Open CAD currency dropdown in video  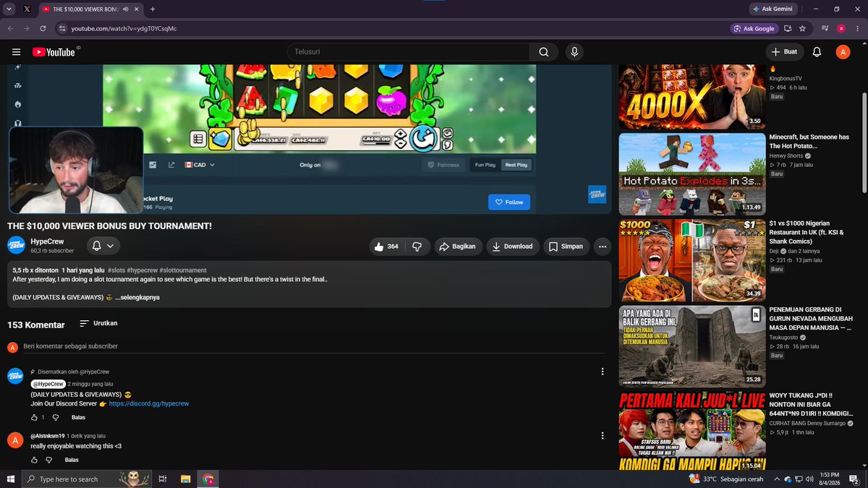click(200, 165)
